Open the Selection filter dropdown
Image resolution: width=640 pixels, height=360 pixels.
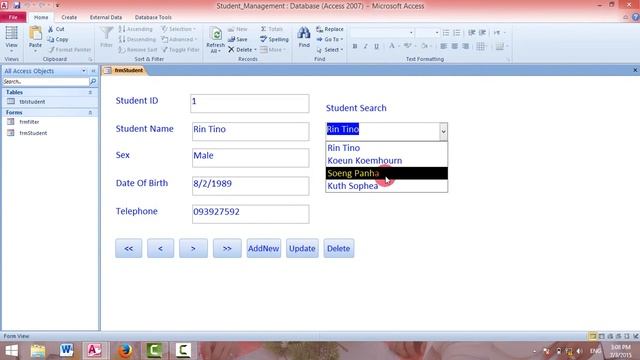(178, 29)
